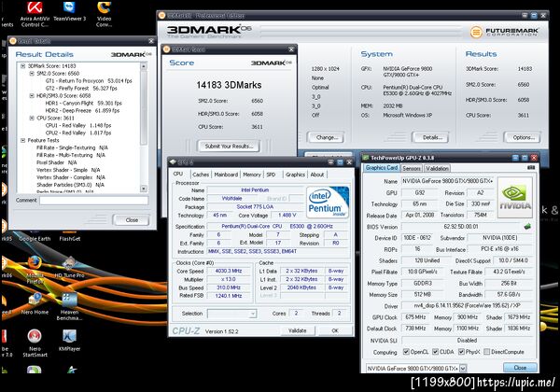Open Video Converter desktop icon
Image resolution: width=560 pixels, height=392 pixels.
104,14
